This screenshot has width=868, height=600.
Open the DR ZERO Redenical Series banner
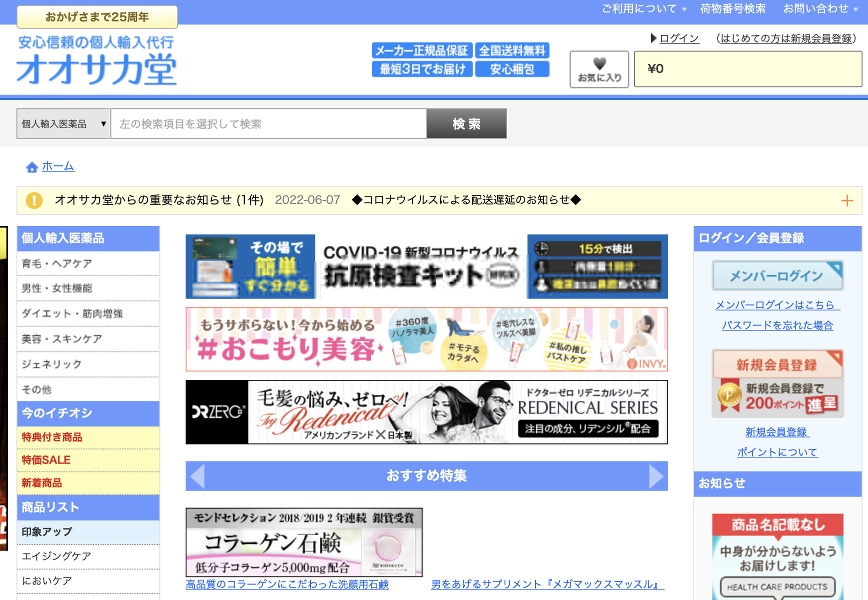point(427,412)
